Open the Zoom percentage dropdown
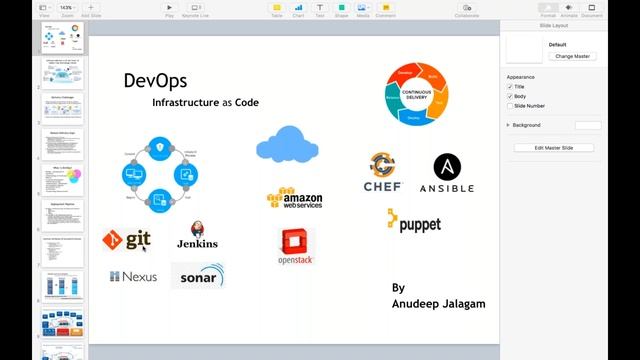Image resolution: width=640 pixels, height=360 pixels. (x=67, y=8)
